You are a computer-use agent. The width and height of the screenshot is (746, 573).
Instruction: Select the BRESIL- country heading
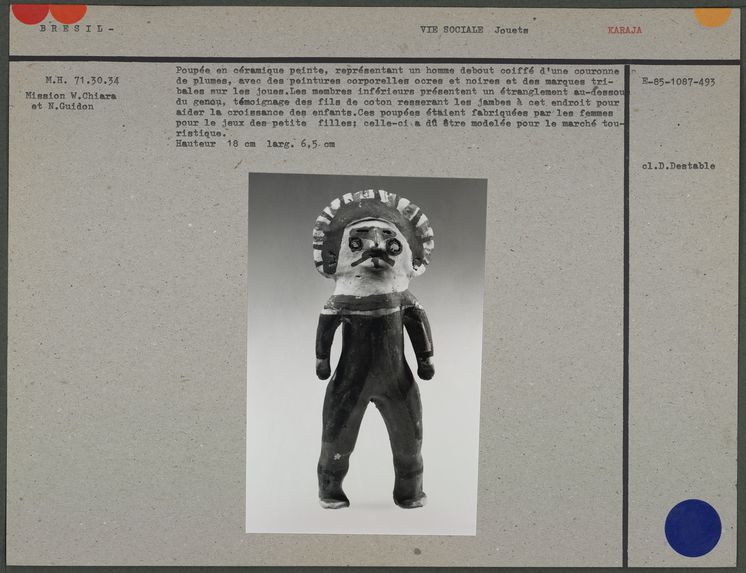click(76, 29)
